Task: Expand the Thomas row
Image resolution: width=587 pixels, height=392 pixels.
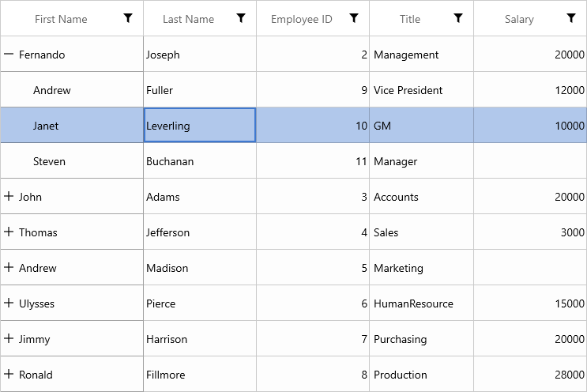Action: 9,232
